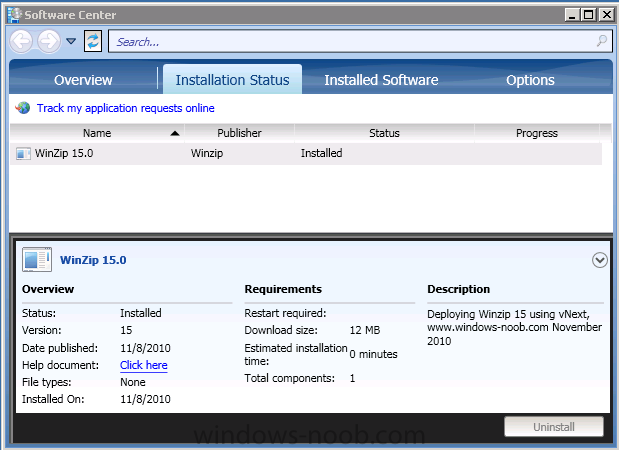619x450 pixels.
Task: Click the Forward navigation arrow
Action: (x=49, y=41)
